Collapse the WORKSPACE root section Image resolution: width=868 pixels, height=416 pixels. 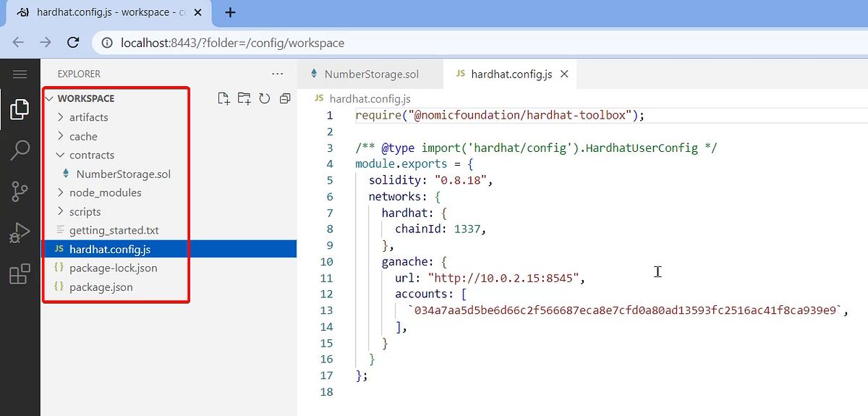(49, 98)
